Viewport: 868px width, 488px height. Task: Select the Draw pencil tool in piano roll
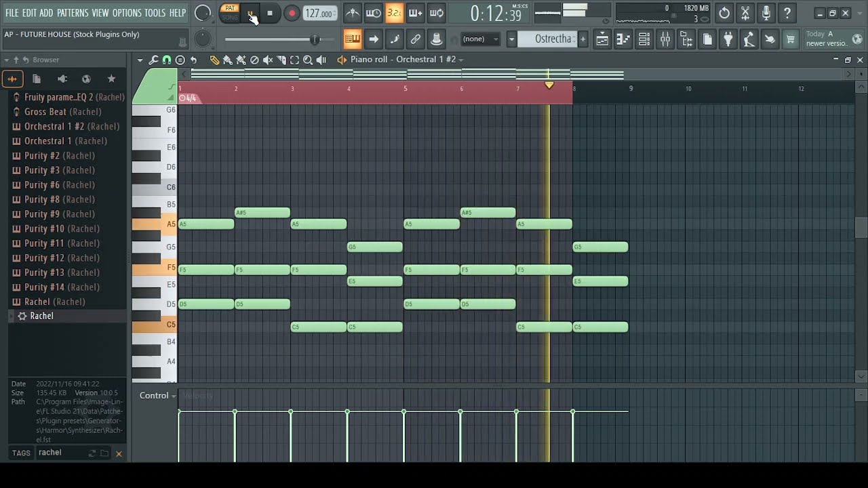[x=214, y=60]
